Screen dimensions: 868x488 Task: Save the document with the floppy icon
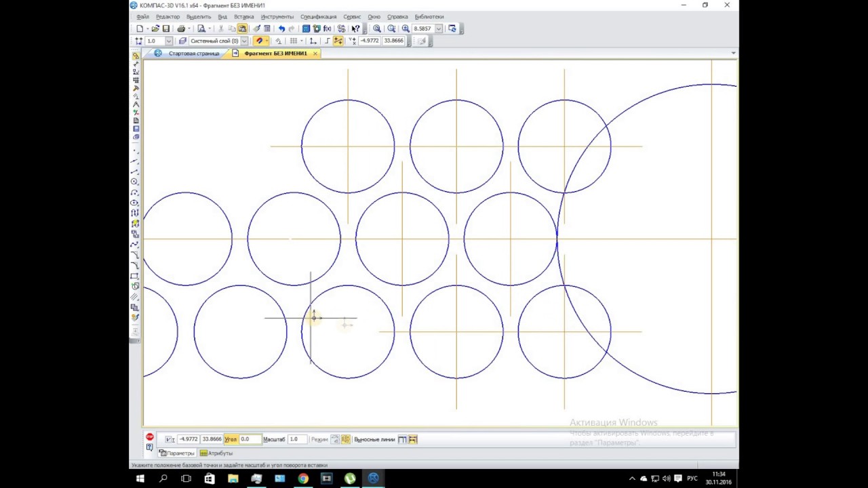[166, 28]
